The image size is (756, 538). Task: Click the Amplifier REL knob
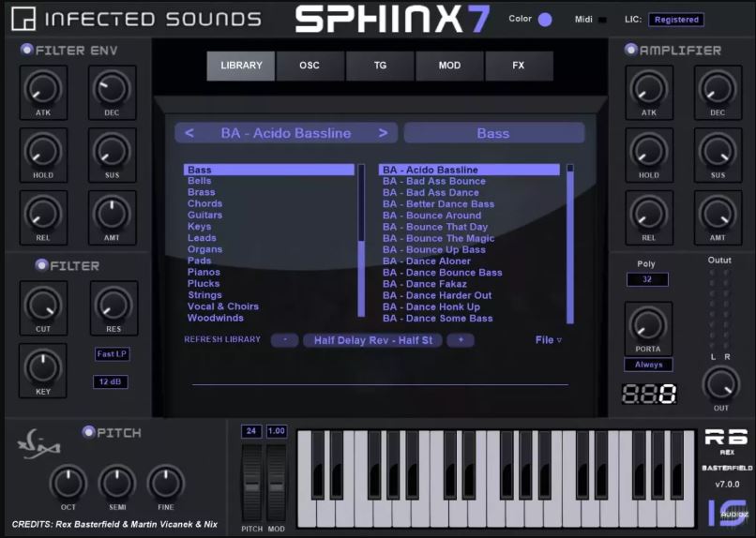click(648, 214)
